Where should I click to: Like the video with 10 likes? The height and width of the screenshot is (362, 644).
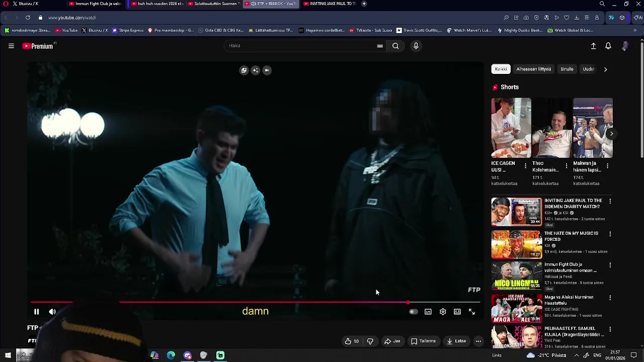352,341
